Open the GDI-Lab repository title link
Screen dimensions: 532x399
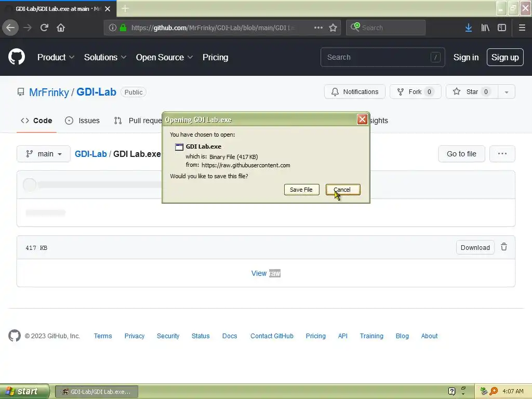click(x=96, y=92)
